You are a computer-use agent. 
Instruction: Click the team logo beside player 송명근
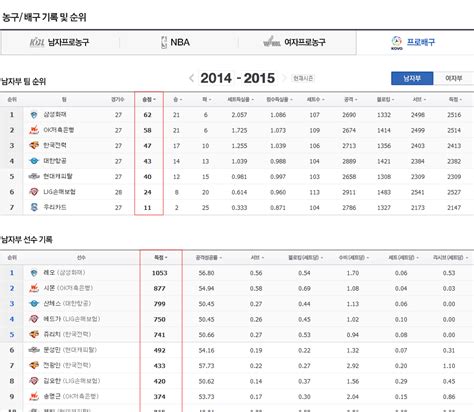coord(34,396)
